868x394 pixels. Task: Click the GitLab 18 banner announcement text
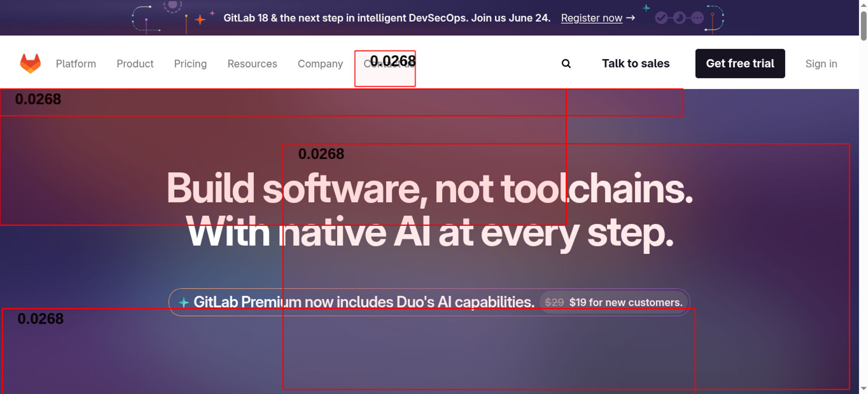tap(387, 18)
